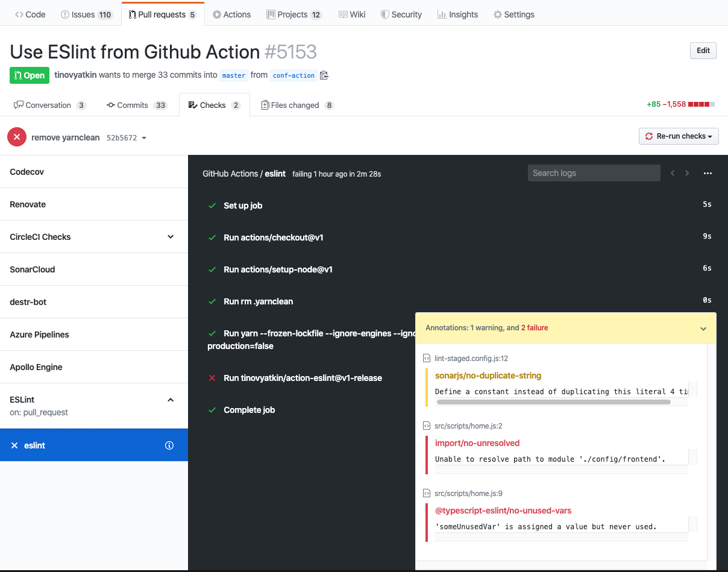
Task: Select the Renovate check
Action: [94, 204]
